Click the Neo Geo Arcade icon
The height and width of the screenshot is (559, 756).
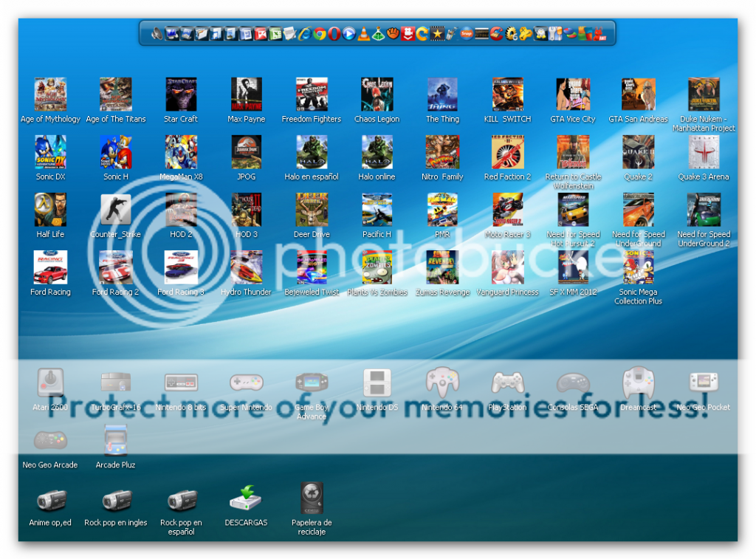[51, 440]
